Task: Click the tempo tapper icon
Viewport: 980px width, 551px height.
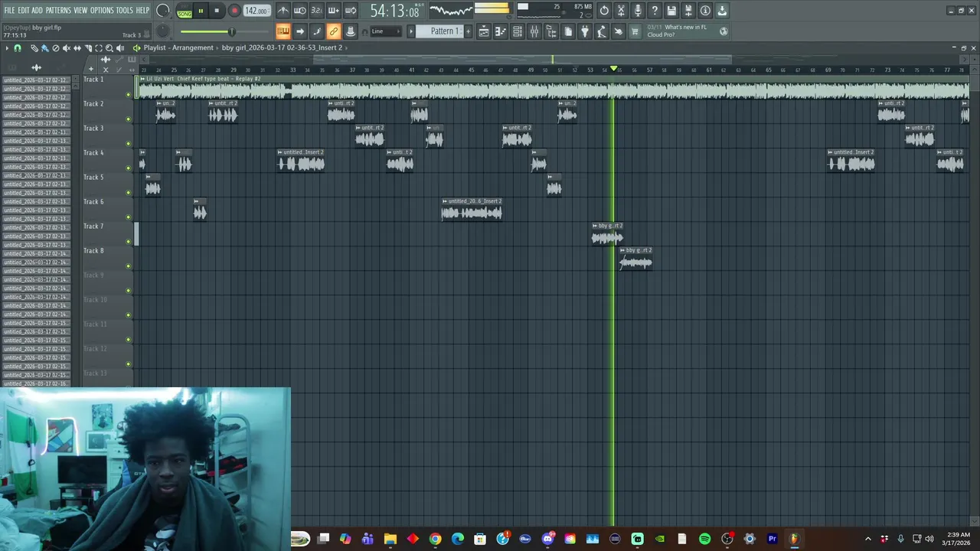Action: coord(602,31)
